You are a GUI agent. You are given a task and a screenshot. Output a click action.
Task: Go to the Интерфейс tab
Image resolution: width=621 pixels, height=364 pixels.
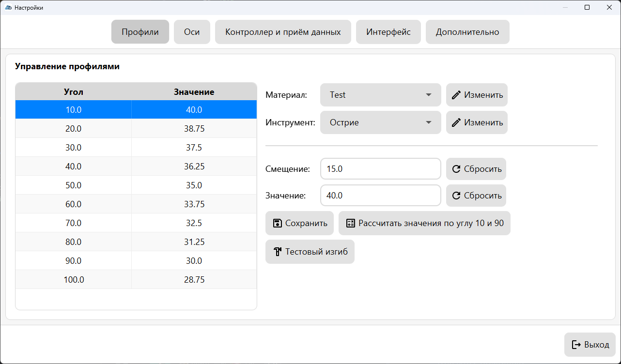(388, 32)
